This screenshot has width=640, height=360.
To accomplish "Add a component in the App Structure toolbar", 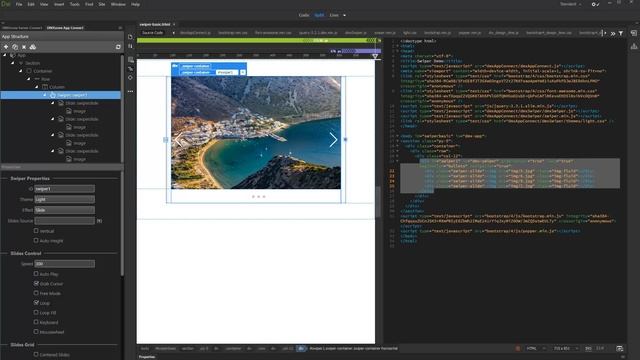I will [x=6, y=47].
